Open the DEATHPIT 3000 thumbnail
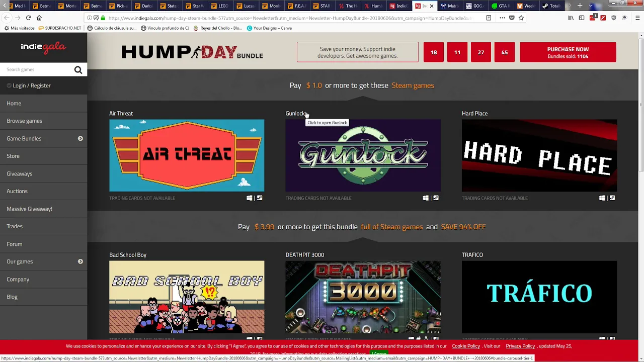This screenshot has width=644, height=362. pyautogui.click(x=363, y=297)
